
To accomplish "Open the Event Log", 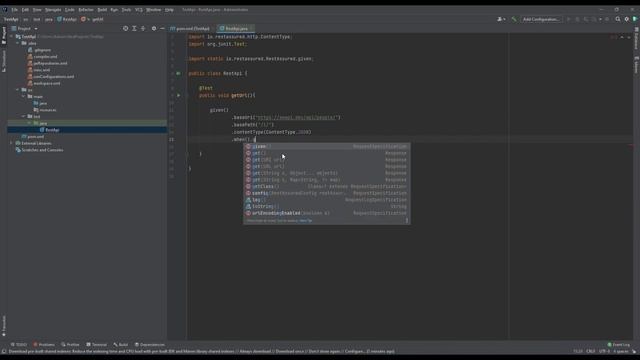I will [618, 344].
